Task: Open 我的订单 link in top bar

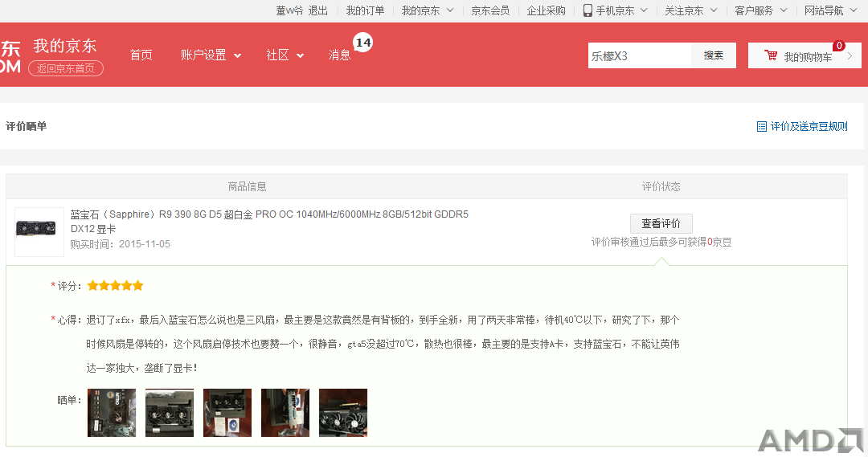Action: [365, 10]
